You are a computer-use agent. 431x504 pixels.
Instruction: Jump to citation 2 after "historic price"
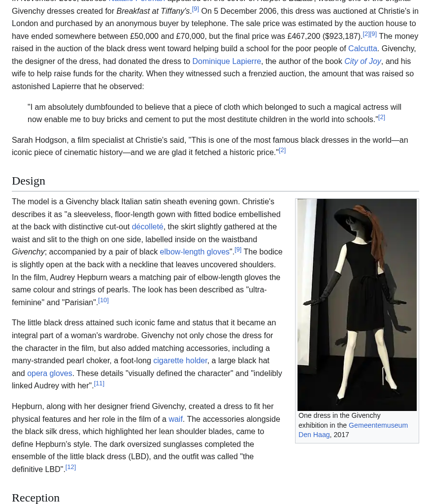(x=282, y=150)
